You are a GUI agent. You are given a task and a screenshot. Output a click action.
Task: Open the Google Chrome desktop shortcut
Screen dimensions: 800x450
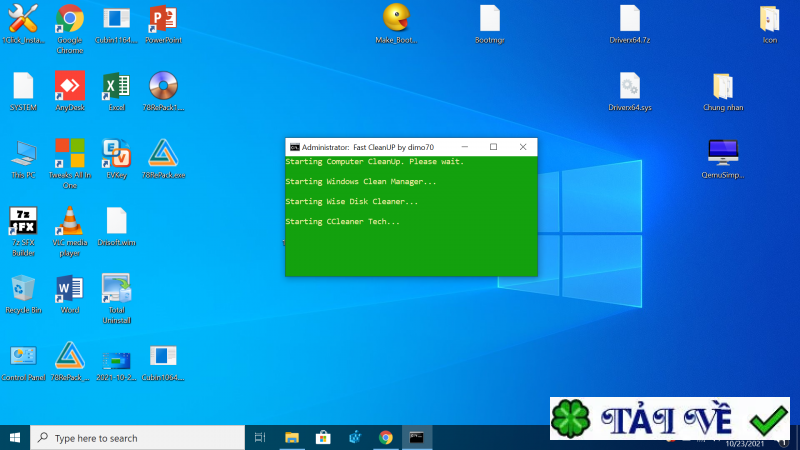[x=70, y=18]
